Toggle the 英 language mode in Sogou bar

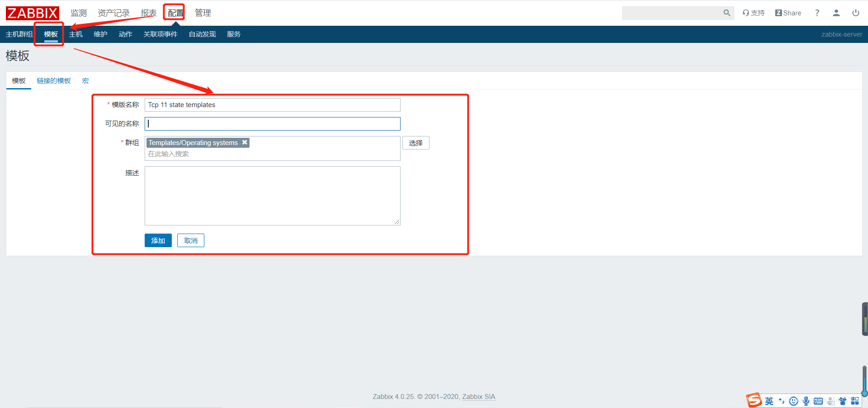click(x=769, y=401)
